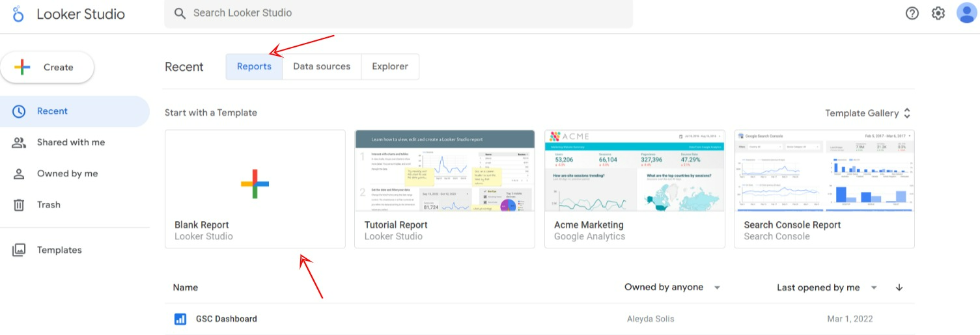980x335 pixels.
Task: Click the Templates gallery icon
Action: tap(19, 250)
